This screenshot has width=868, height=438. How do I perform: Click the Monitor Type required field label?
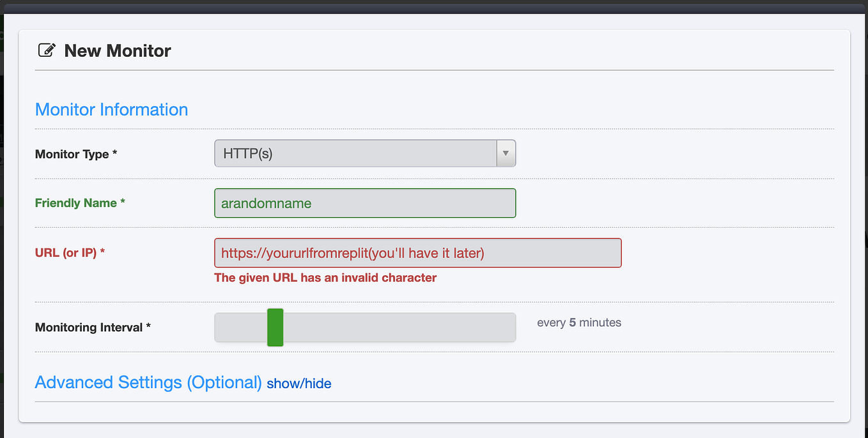coord(76,154)
